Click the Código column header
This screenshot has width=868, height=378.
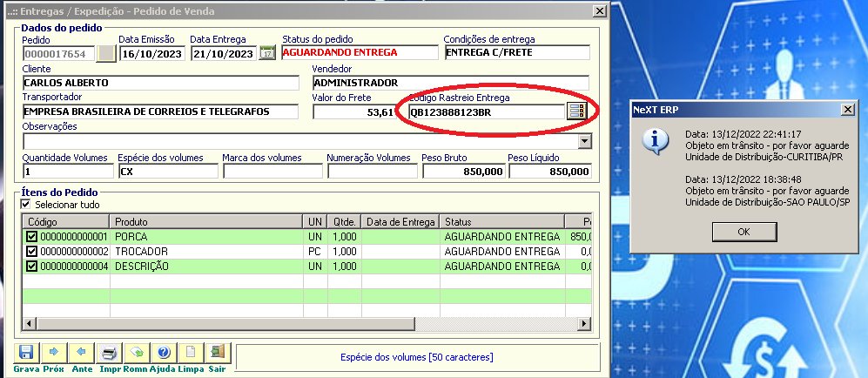[x=66, y=222]
